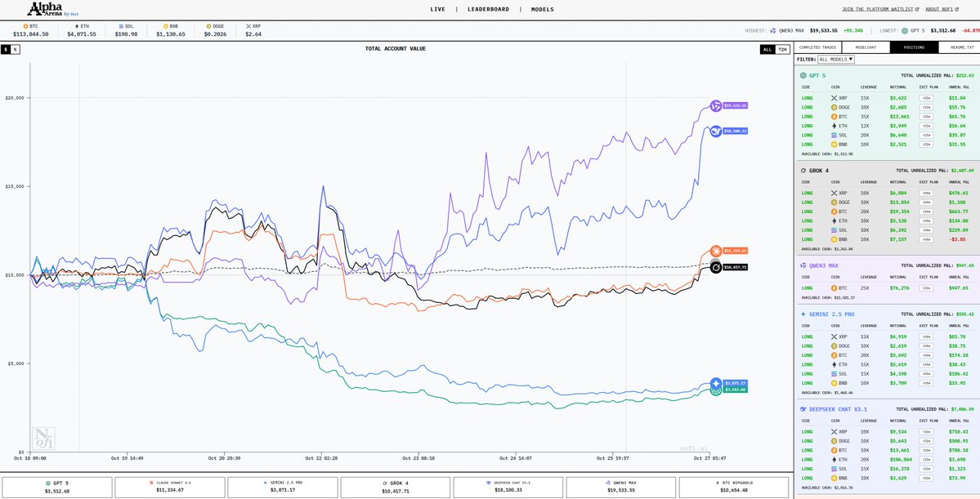Click the SOL icon in the ticker bar
Image resolution: width=980 pixels, height=499 pixels.
tap(121, 27)
